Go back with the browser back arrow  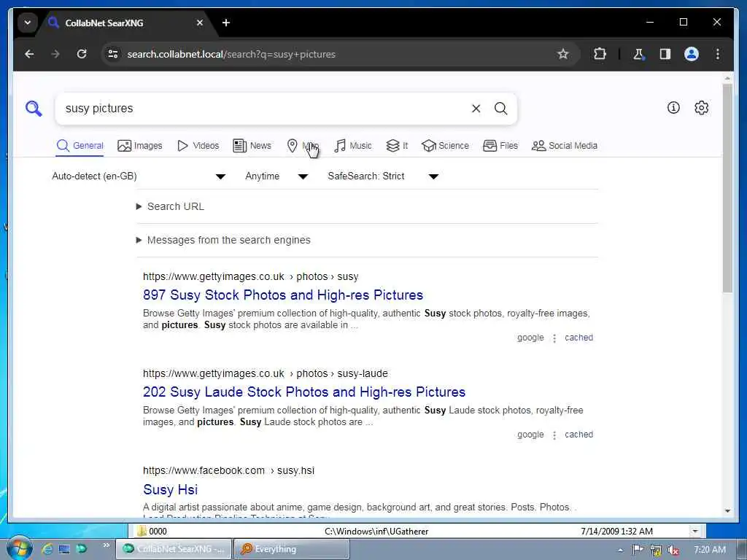pos(29,54)
